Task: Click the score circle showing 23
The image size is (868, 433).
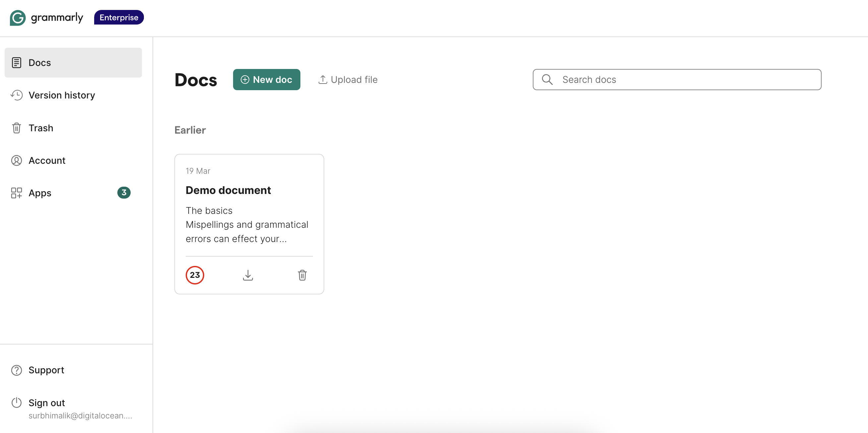Action: click(195, 275)
